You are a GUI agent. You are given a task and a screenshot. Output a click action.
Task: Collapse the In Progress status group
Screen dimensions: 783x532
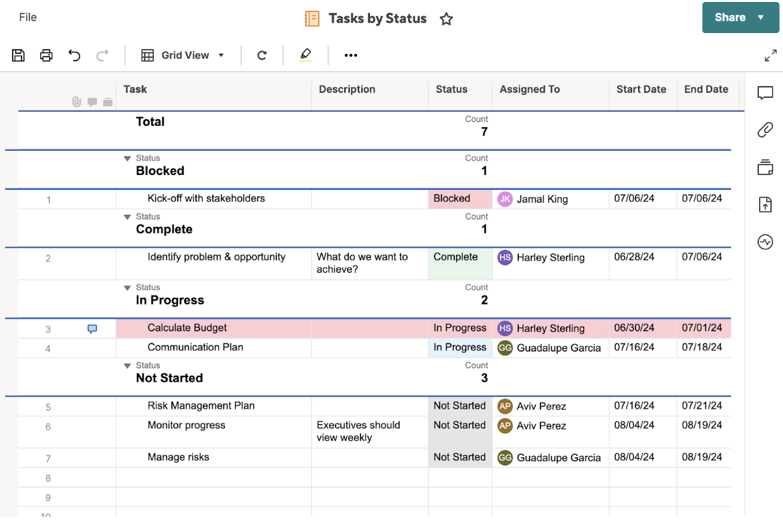pyautogui.click(x=127, y=288)
